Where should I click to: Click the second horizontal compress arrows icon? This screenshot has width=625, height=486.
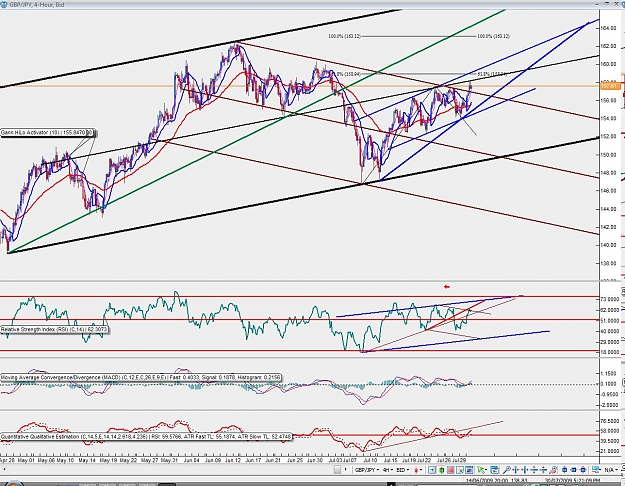[525, 470]
